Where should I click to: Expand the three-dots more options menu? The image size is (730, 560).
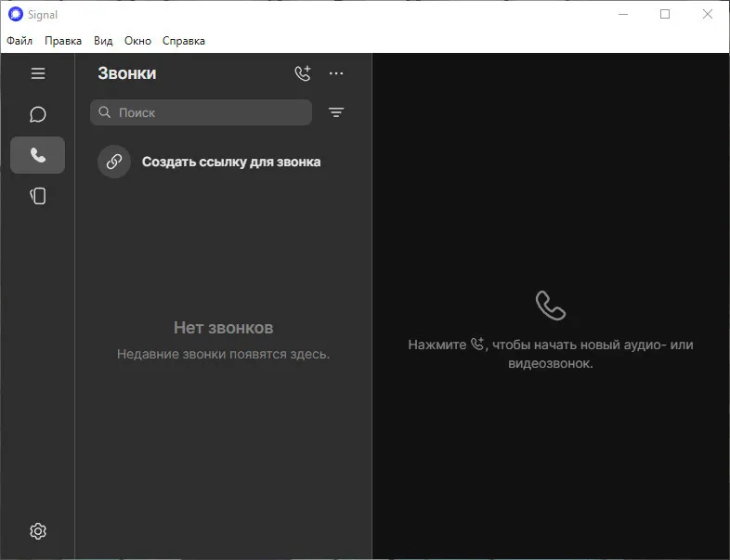[x=336, y=73]
